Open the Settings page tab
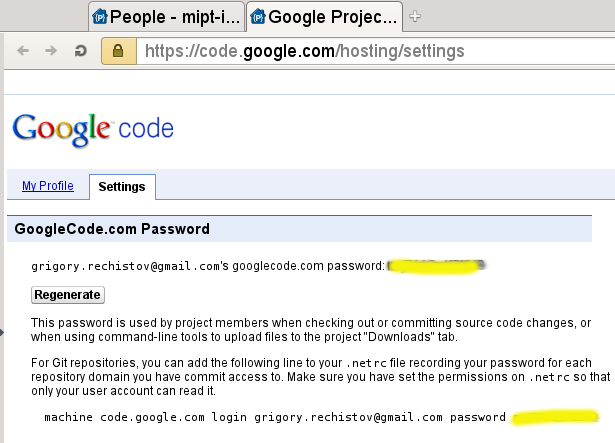 pos(122,187)
